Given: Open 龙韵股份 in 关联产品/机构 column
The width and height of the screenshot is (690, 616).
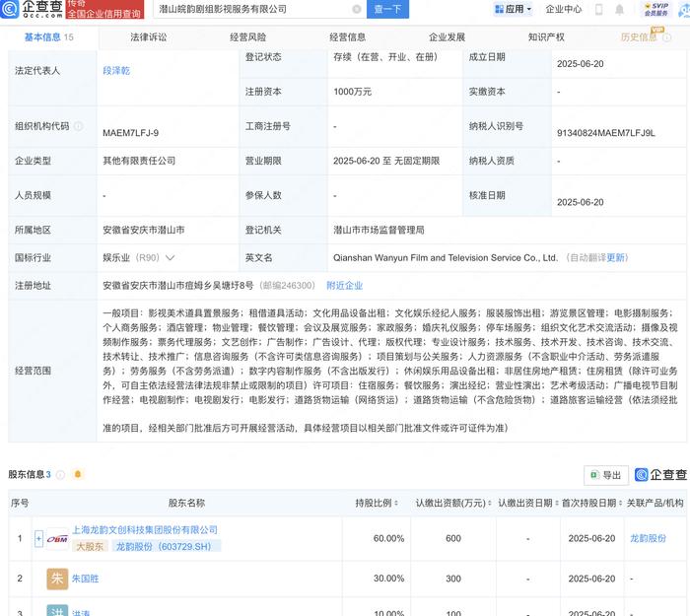Looking at the screenshot, I should (648, 538).
